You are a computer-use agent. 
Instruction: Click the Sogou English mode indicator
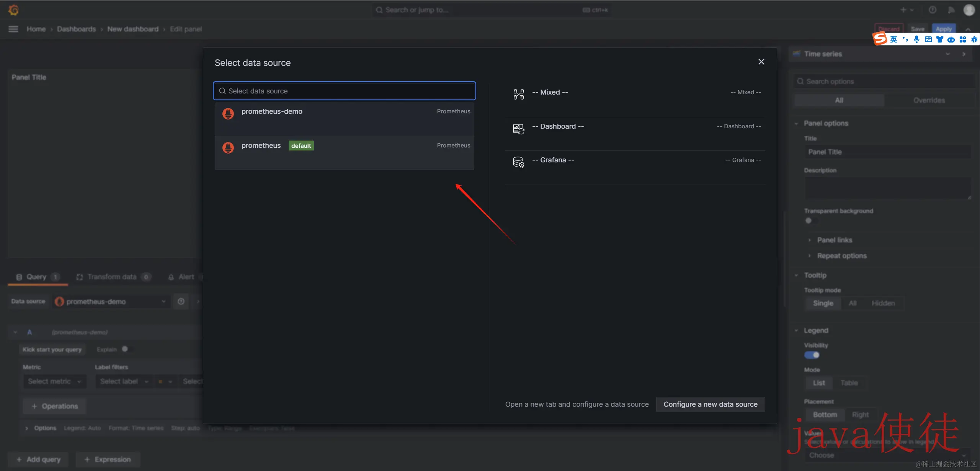pos(893,39)
